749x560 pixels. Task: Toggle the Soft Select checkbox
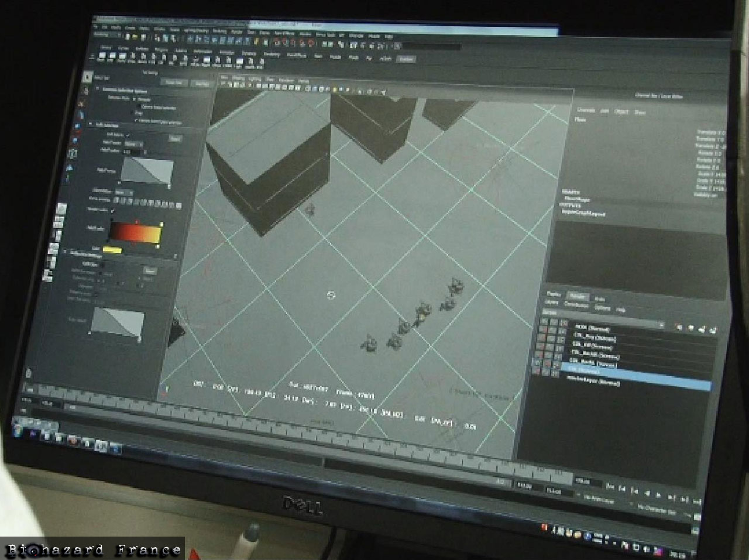pyautogui.click(x=128, y=136)
